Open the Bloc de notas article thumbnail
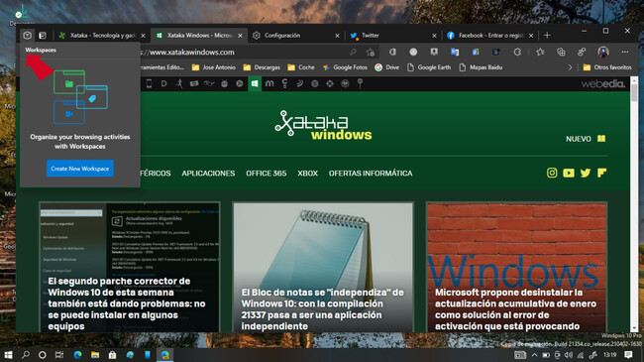The width and height of the screenshot is (644, 362). [323, 268]
